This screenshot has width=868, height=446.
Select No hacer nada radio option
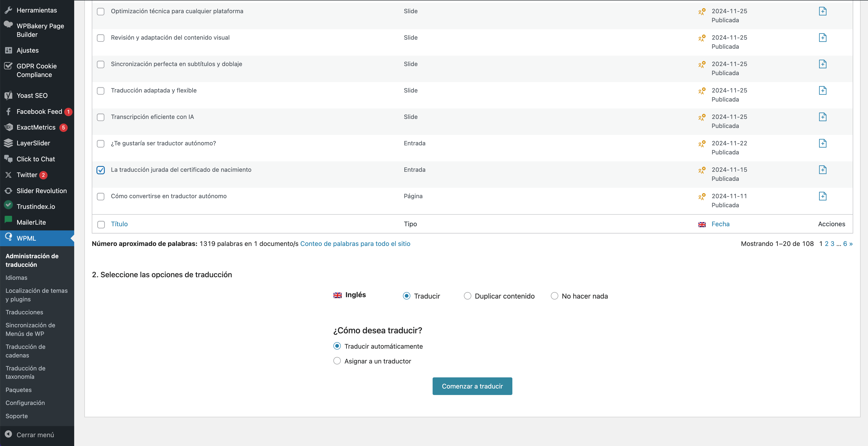554,296
